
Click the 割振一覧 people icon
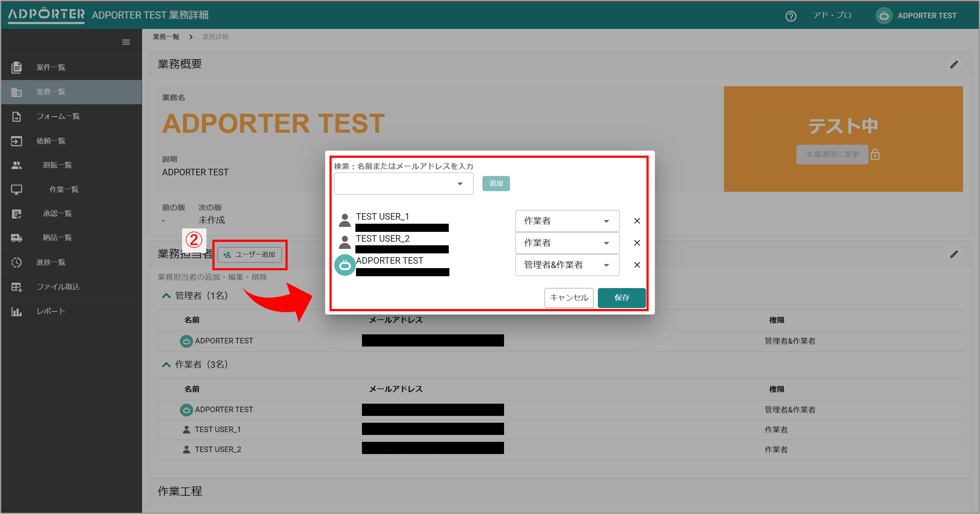(16, 165)
